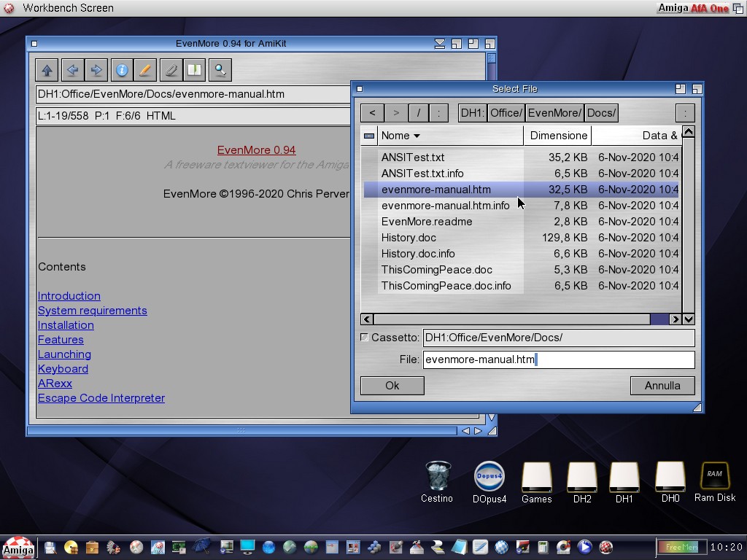The width and height of the screenshot is (747, 560).
Task: Sort by the Nome column header arrow
Action: 417,136
